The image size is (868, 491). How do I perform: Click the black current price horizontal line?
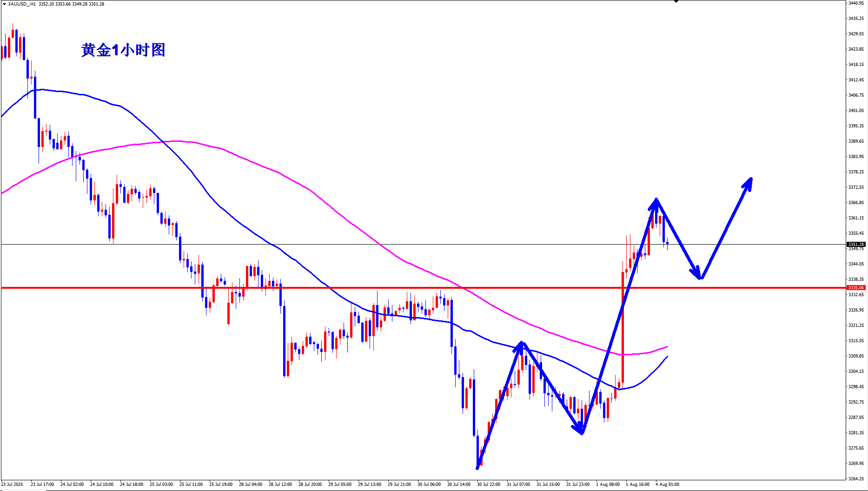pyautogui.click(x=423, y=244)
